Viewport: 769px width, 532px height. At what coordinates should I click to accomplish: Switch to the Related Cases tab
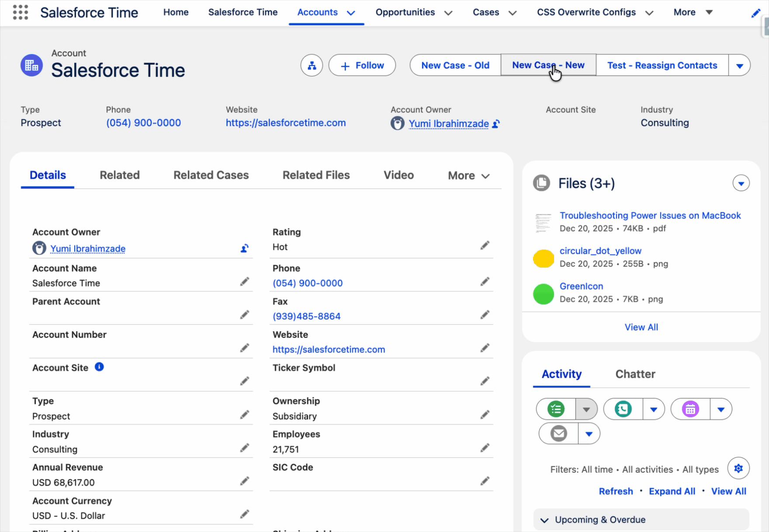[x=211, y=175]
